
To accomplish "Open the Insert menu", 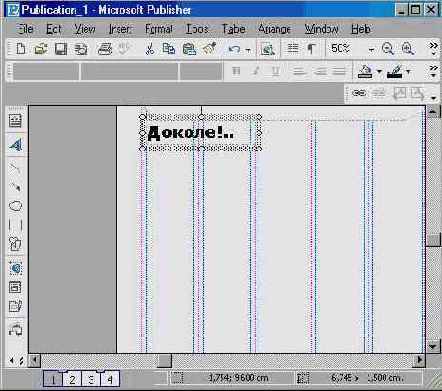I will pyautogui.click(x=120, y=29).
